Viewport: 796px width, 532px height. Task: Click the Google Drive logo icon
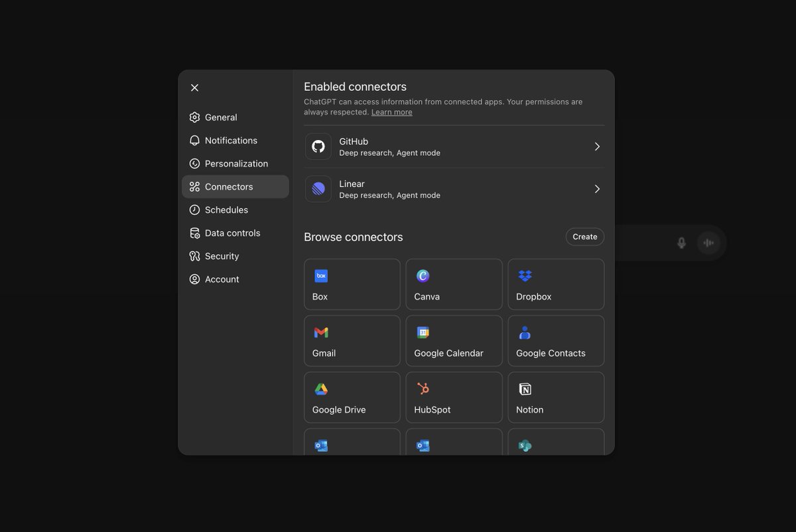(x=321, y=389)
